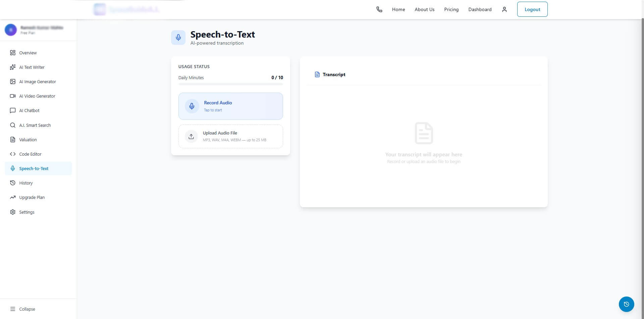Click the large microphone icon beside page title

178,38
